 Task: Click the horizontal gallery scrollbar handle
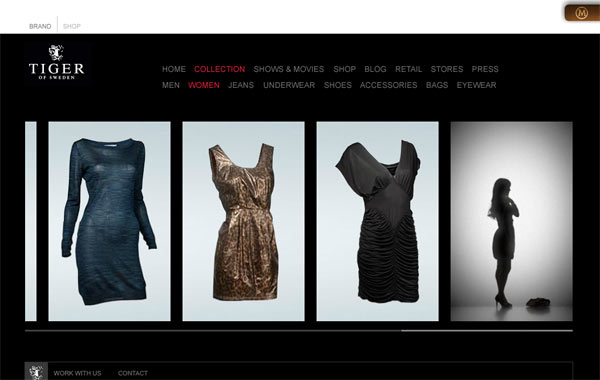[487, 331]
